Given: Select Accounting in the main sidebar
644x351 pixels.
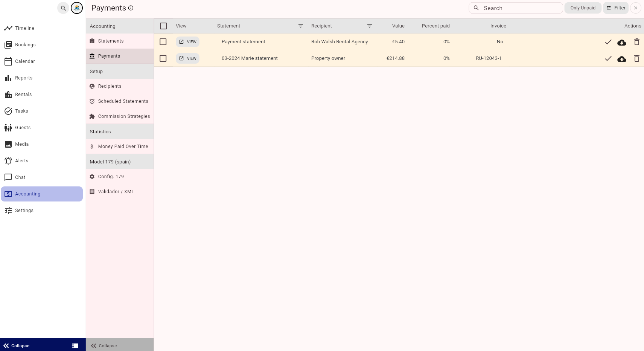Looking at the screenshot, I should tap(42, 194).
